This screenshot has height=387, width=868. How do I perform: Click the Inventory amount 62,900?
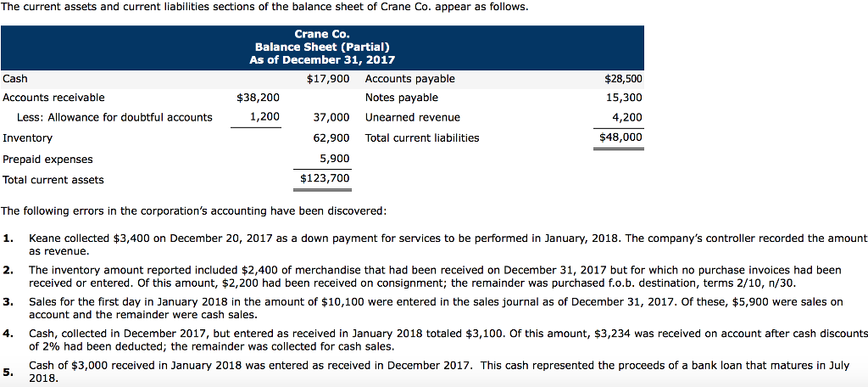coord(331,137)
